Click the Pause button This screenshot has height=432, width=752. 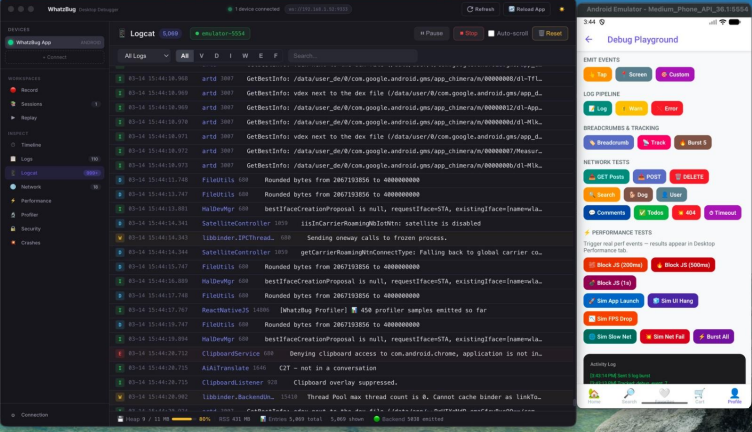pos(431,34)
